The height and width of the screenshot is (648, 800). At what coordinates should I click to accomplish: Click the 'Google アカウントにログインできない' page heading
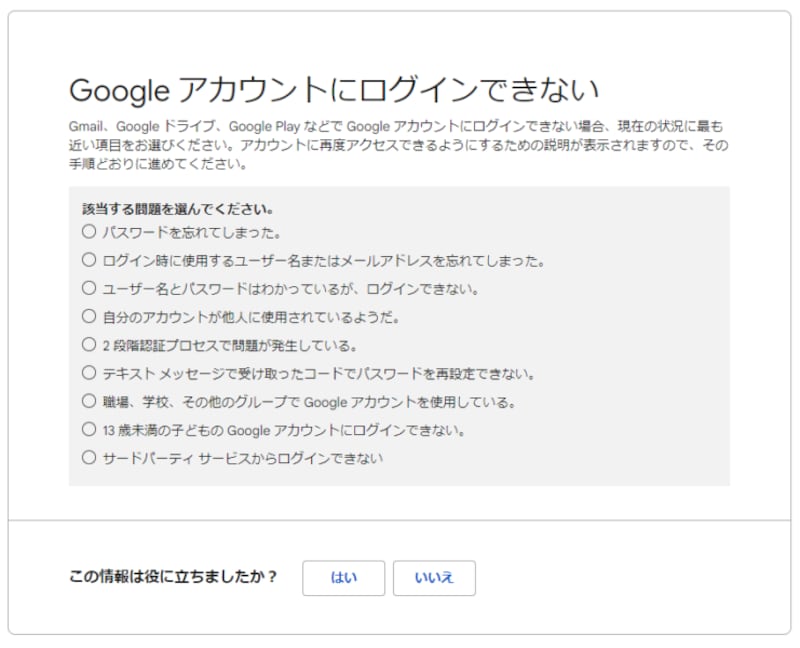click(x=333, y=90)
